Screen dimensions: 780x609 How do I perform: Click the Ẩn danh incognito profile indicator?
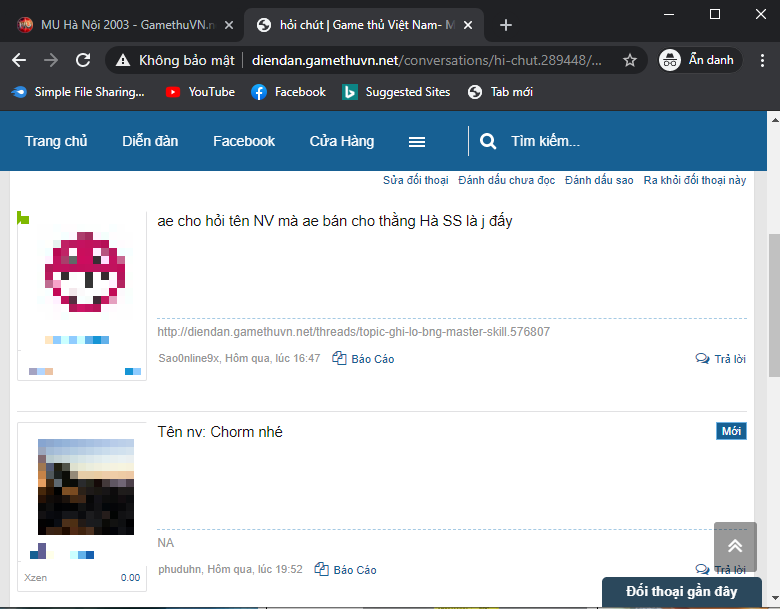coord(698,60)
